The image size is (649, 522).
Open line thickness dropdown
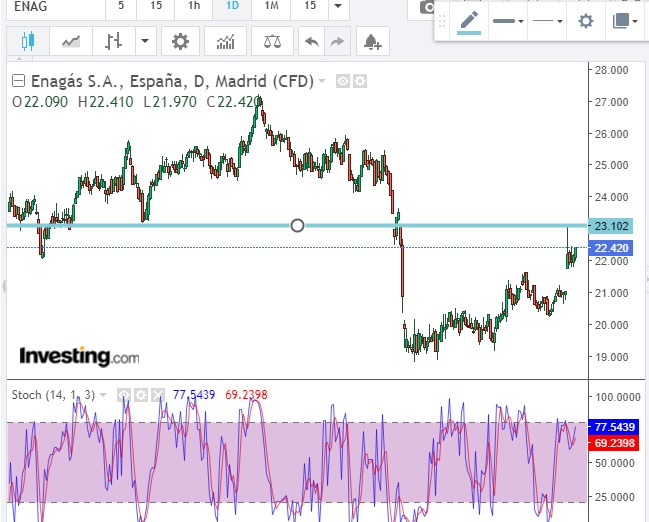508,21
